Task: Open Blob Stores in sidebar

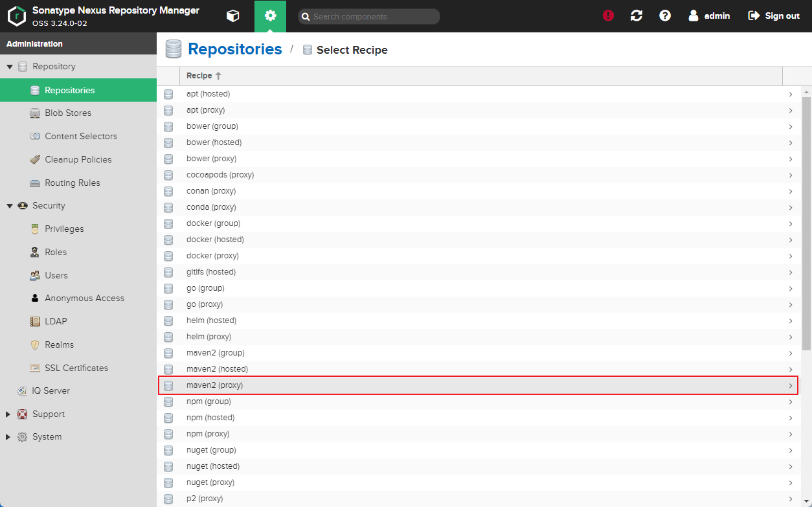Action: [x=78, y=113]
